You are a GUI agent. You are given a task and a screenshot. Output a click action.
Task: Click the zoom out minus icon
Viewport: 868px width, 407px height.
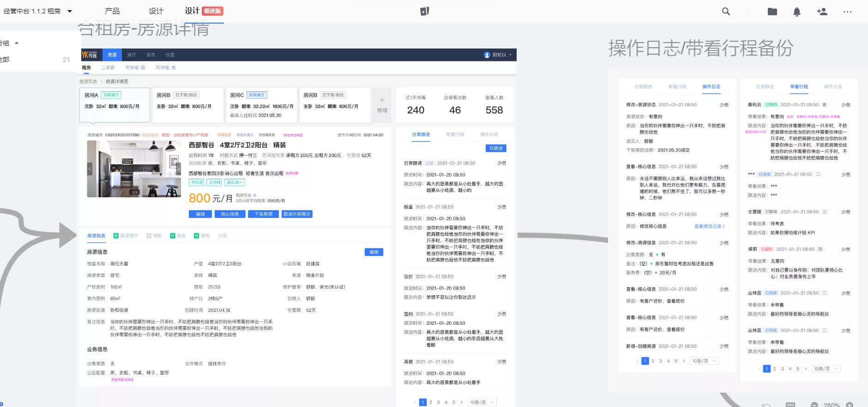click(x=814, y=405)
